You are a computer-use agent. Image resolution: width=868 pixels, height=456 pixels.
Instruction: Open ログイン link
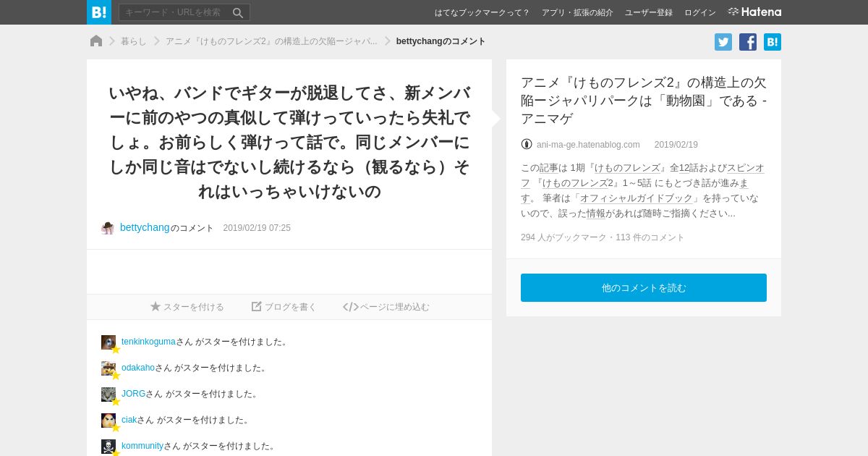pos(700,12)
